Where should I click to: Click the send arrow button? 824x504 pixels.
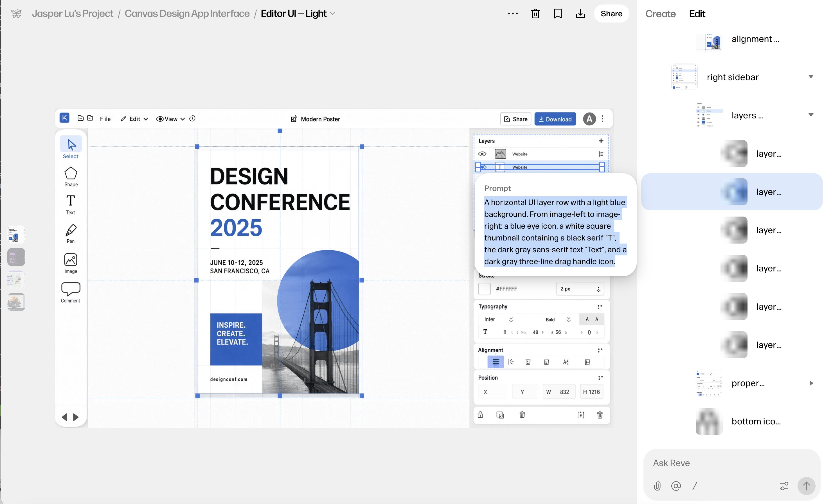[x=806, y=486]
